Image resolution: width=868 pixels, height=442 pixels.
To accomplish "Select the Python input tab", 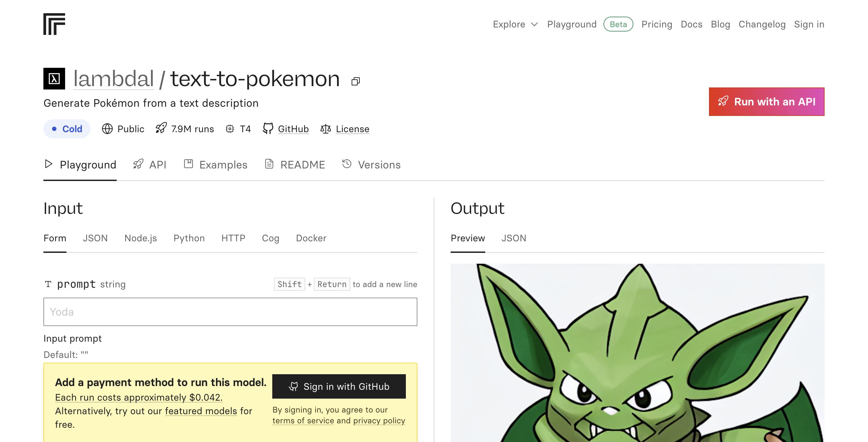I will tap(189, 238).
